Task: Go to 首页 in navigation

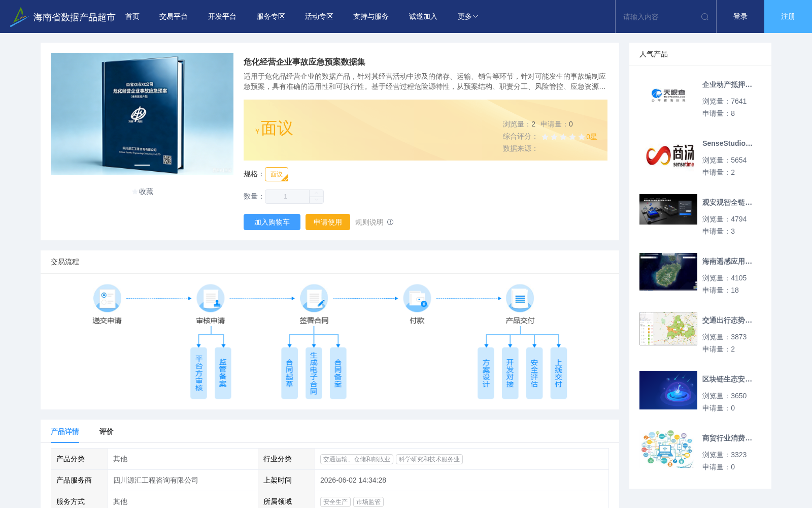Action: click(x=132, y=17)
